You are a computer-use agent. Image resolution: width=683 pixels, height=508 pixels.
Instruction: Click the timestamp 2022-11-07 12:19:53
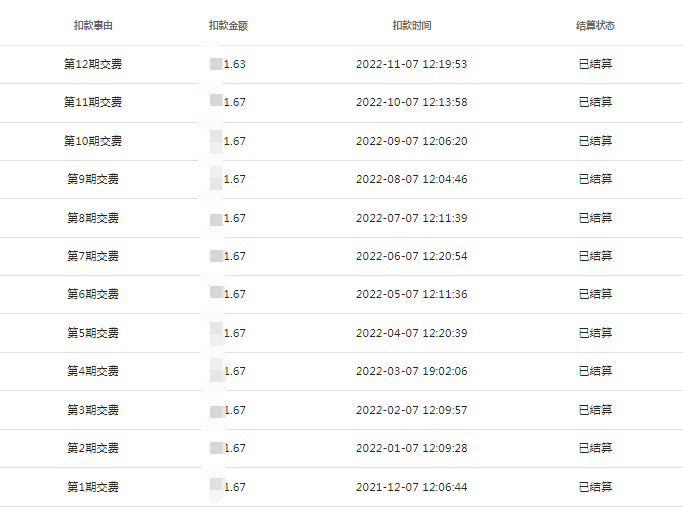click(x=412, y=64)
